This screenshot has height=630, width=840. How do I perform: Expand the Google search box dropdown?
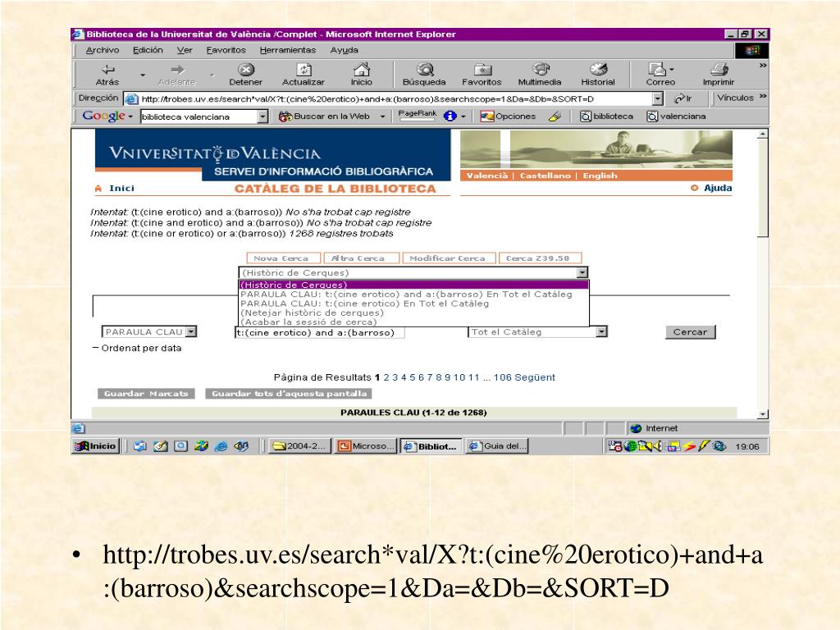[x=262, y=116]
